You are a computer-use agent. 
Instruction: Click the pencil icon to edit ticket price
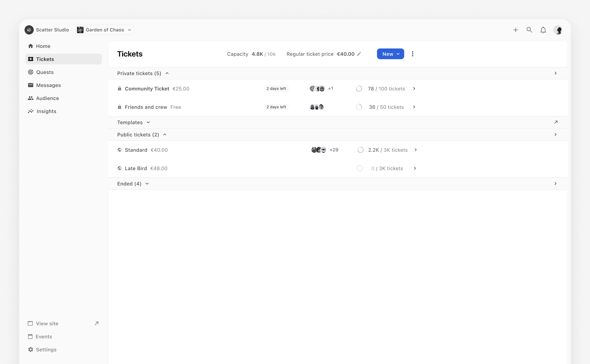359,54
